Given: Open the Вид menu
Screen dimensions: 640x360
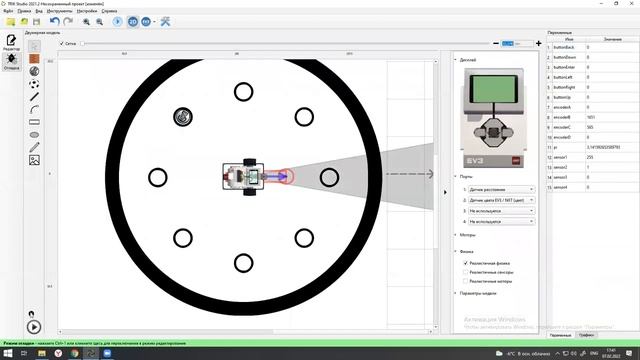Looking at the screenshot, I should pyautogui.click(x=39, y=11).
